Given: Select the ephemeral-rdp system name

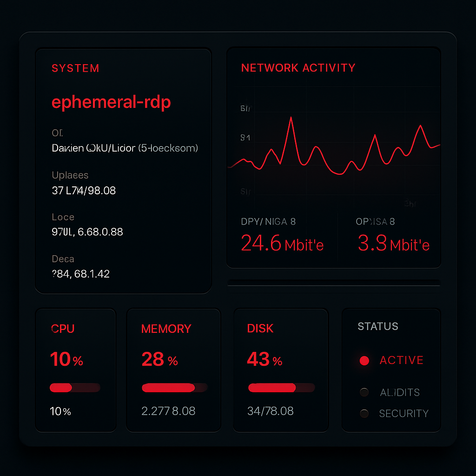Looking at the screenshot, I should 111,102.
